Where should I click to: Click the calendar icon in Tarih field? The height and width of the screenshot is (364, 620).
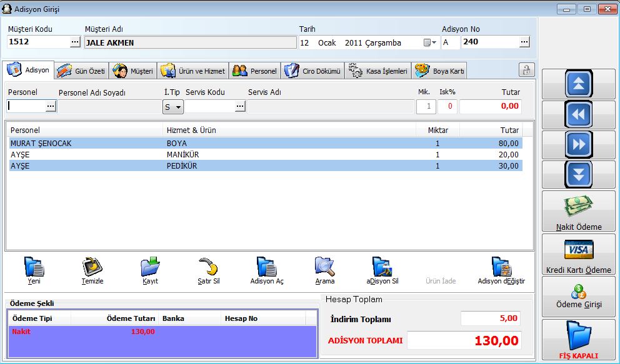(427, 42)
